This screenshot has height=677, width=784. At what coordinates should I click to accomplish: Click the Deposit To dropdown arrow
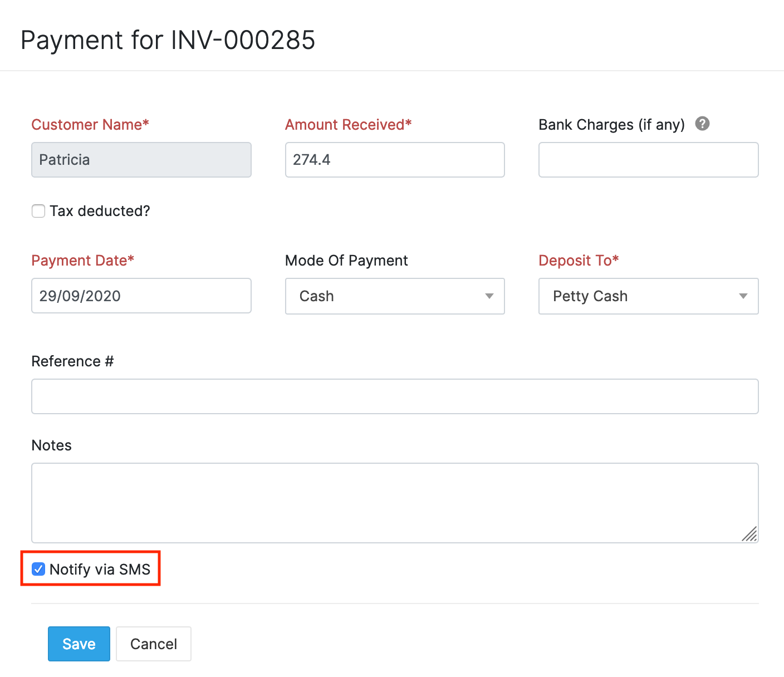[x=743, y=296]
